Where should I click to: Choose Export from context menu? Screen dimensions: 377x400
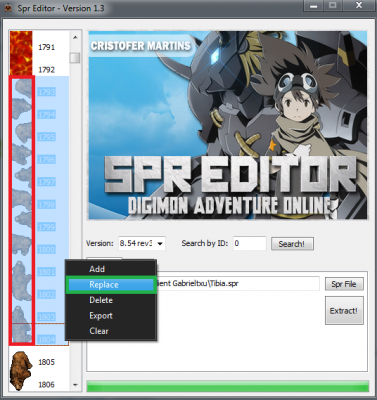pyautogui.click(x=101, y=315)
